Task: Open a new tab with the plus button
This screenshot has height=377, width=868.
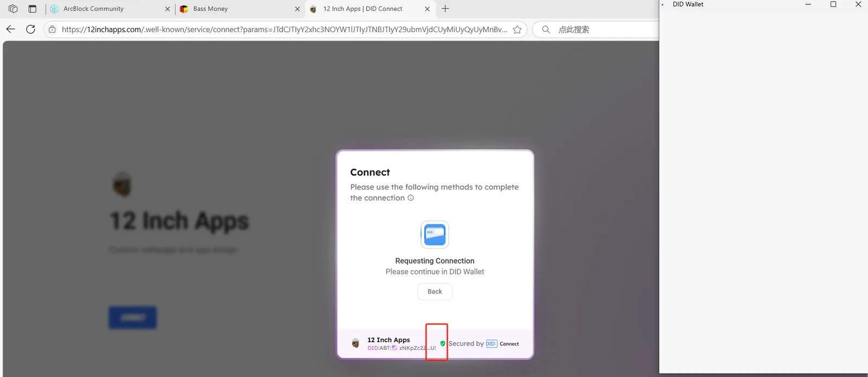Action: click(445, 9)
